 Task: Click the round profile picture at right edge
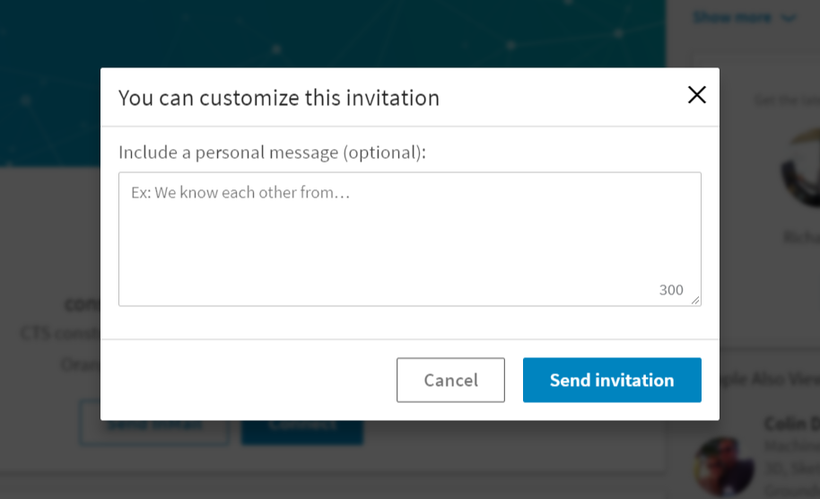[801, 168]
